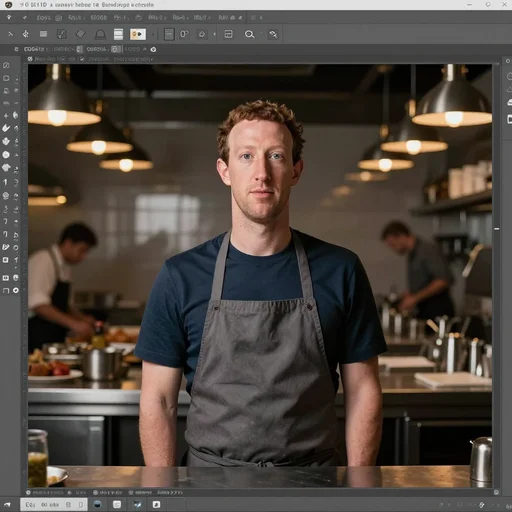This screenshot has width=512, height=512.
Task: Click the key-shaped icon right of magnifier
Action: tap(273, 34)
